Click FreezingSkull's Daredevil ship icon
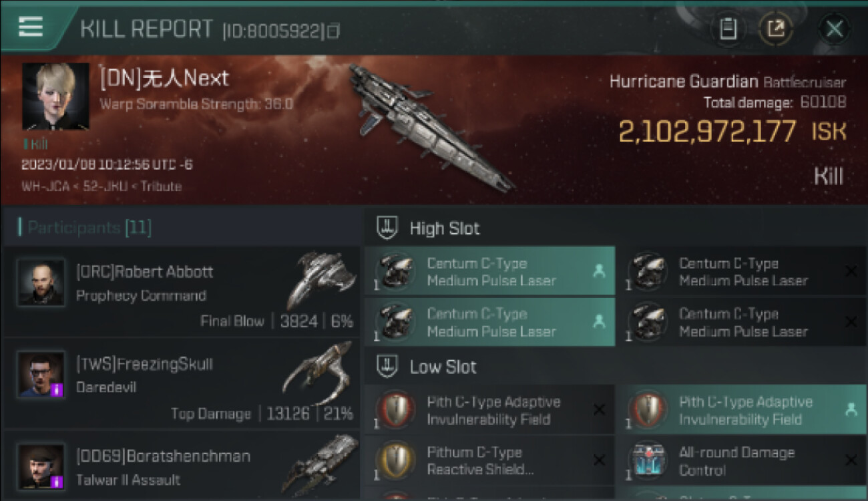Image resolution: width=868 pixels, height=501 pixels. (319, 372)
